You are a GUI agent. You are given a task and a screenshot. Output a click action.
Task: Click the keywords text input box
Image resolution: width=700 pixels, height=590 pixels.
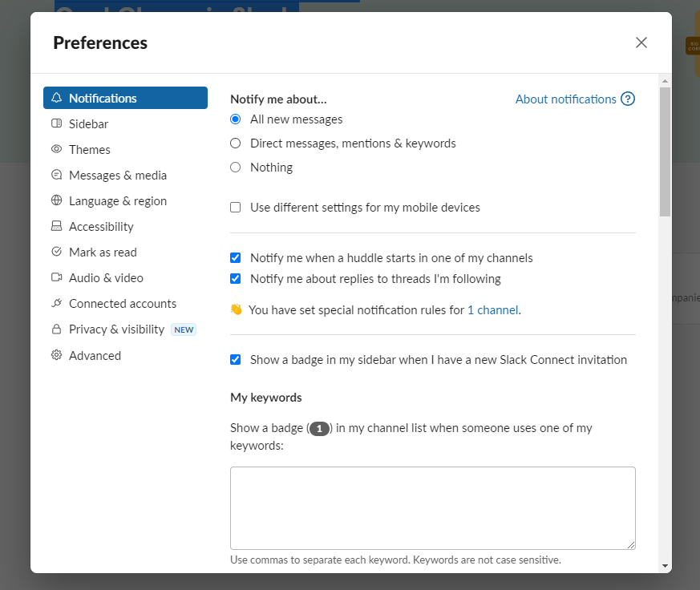point(433,507)
